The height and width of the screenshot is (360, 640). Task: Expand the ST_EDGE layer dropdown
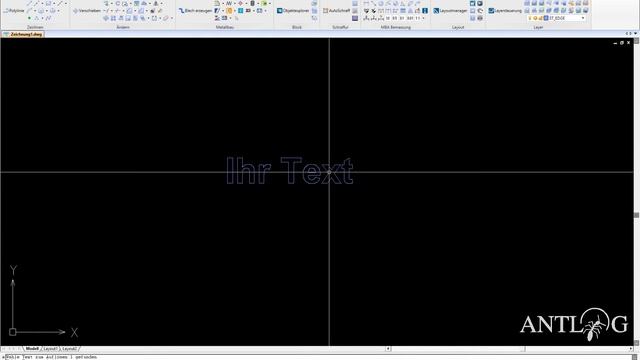582,18
